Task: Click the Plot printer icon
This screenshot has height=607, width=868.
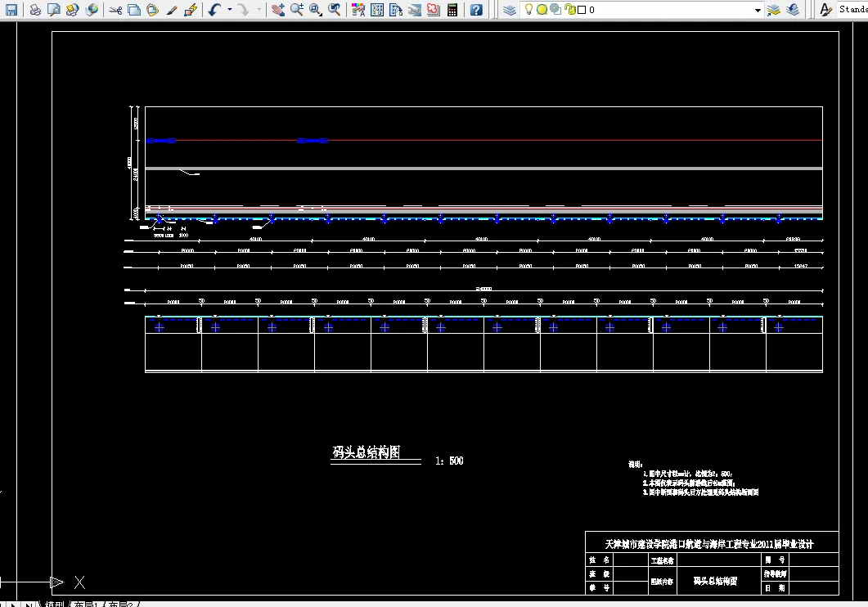Action: 35,9
